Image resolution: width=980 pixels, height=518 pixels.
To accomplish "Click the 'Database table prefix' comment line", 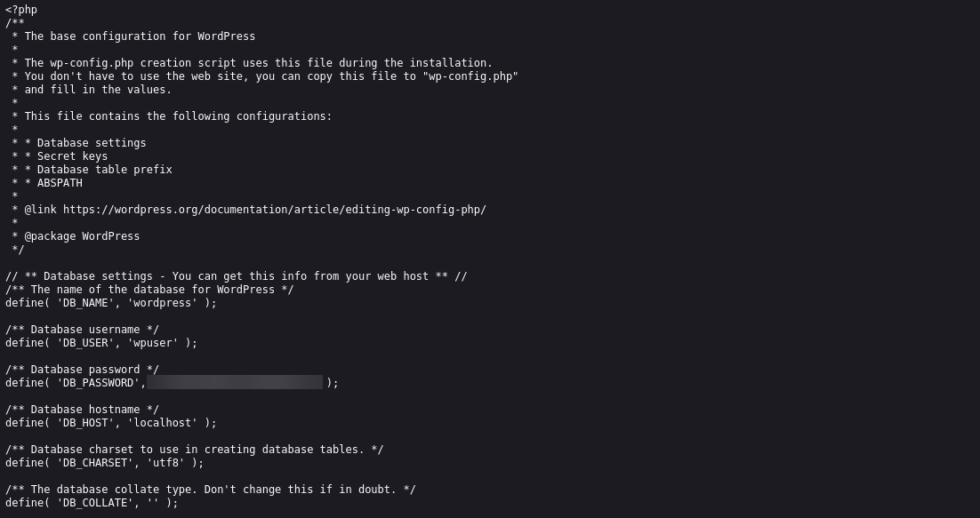I will click(104, 170).
